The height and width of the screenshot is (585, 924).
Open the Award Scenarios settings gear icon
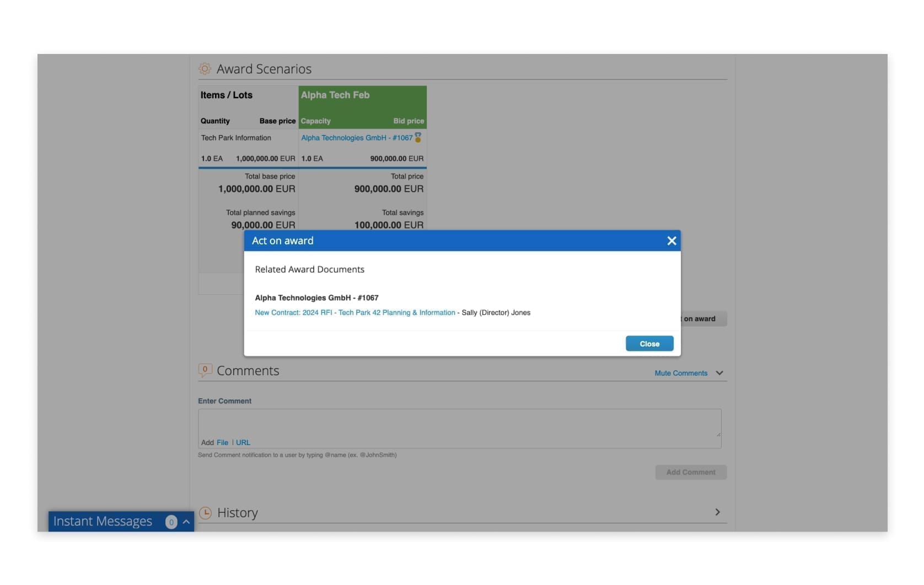[x=205, y=68]
